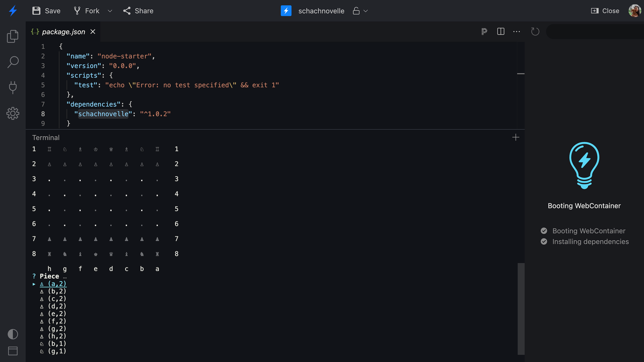Viewport: 644px width, 362px height.
Task: Click the "^1.0.2" version string
Action: click(x=155, y=114)
